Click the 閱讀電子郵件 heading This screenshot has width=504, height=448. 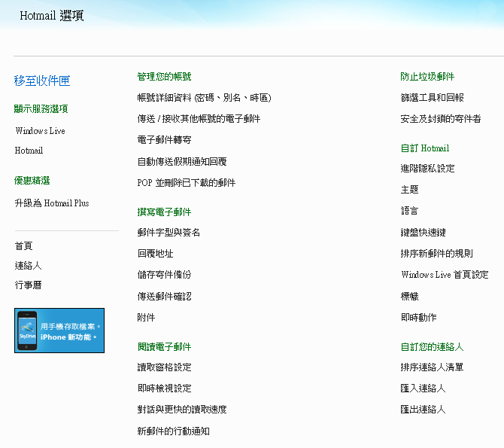point(164,346)
